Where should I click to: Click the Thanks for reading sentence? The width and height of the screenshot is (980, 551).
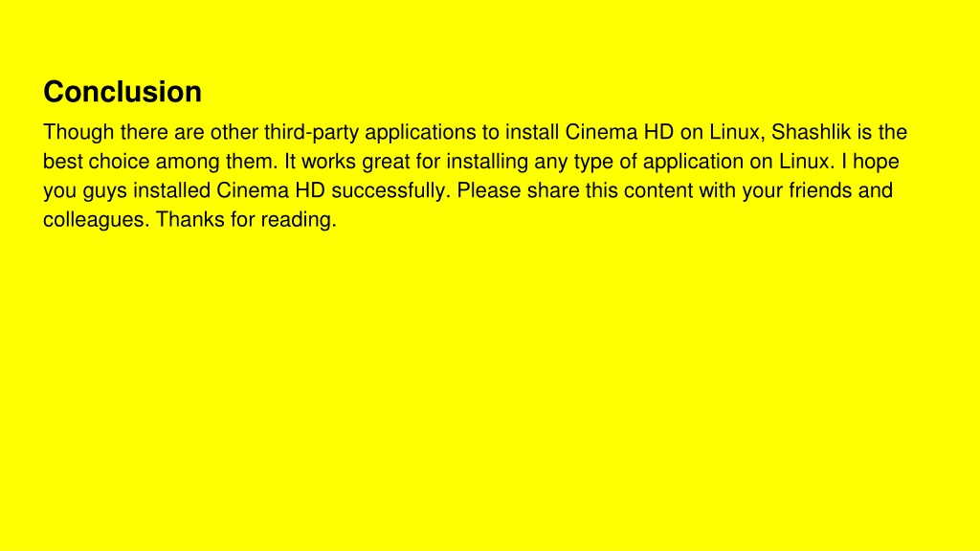[246, 220]
